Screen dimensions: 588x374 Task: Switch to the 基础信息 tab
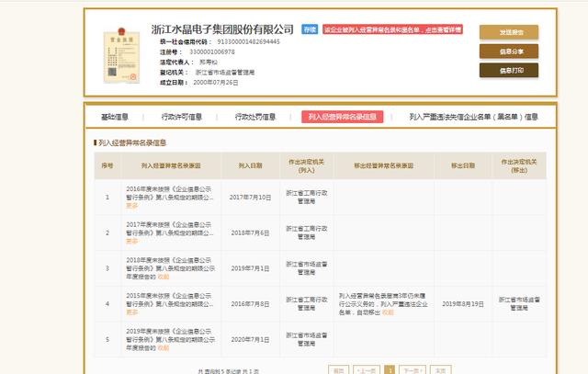pos(114,117)
